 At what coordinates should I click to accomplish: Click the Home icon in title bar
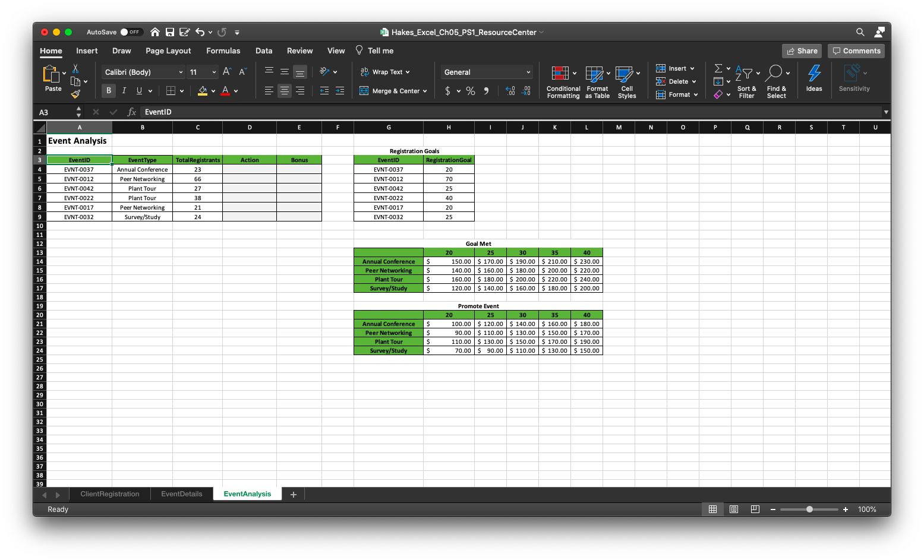click(x=155, y=32)
